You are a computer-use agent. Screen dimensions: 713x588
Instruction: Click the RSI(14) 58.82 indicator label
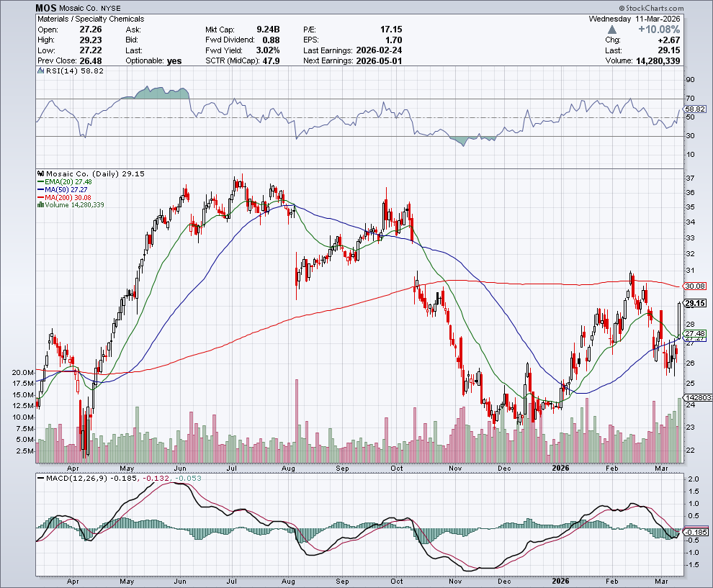[x=75, y=71]
